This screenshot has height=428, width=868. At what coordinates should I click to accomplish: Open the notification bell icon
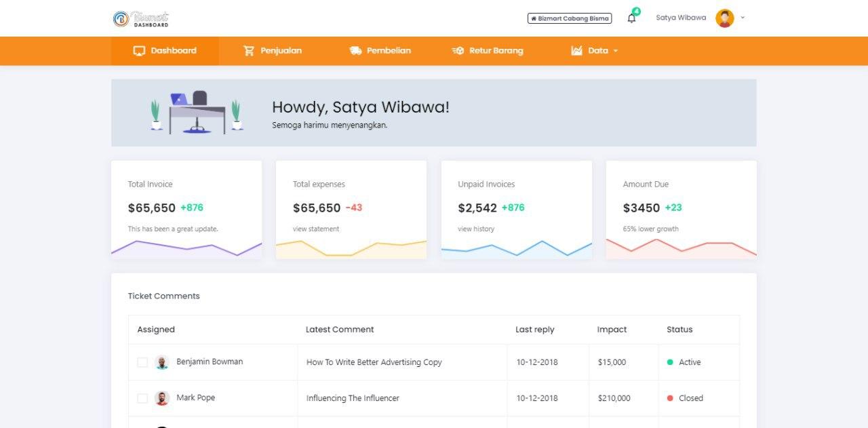click(x=632, y=18)
